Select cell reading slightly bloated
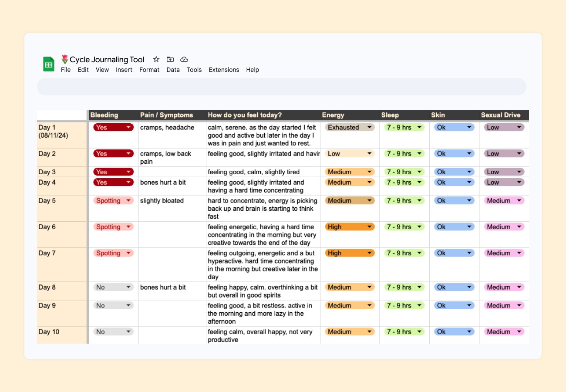Screen dimensions: 566x392 point(172,208)
